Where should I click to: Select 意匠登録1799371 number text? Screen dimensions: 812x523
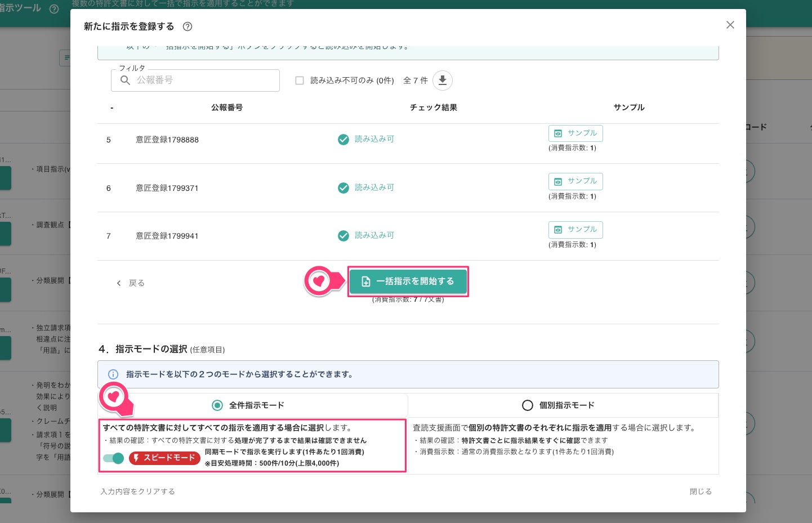point(167,188)
